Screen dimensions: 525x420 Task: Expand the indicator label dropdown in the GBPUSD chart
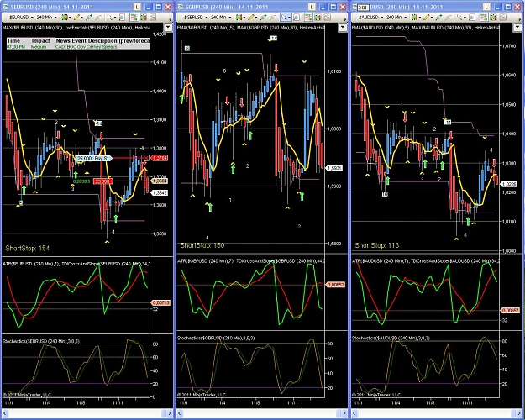tap(343, 27)
